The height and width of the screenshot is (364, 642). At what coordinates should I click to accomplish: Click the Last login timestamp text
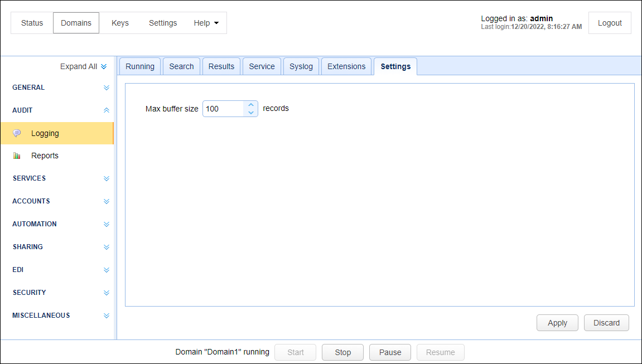(532, 27)
